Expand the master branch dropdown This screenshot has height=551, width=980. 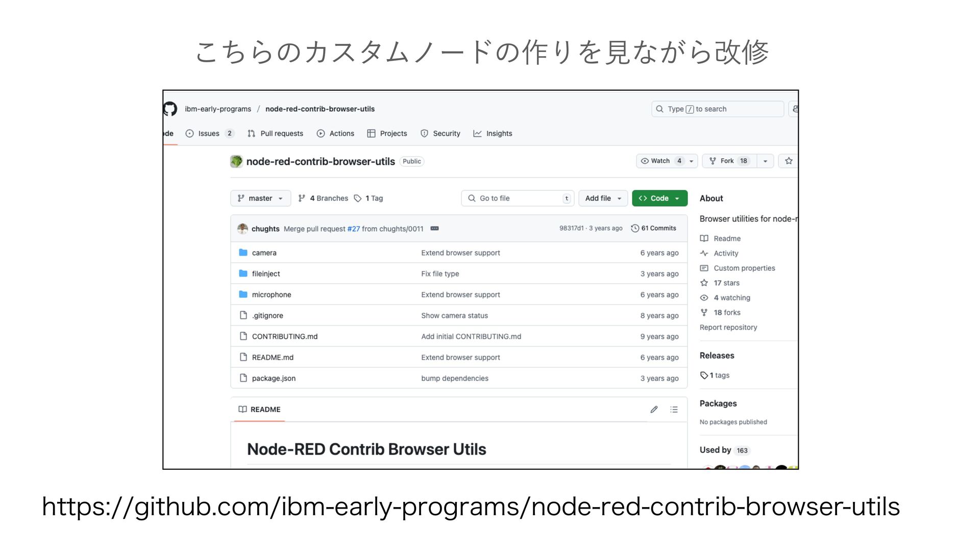coord(260,198)
